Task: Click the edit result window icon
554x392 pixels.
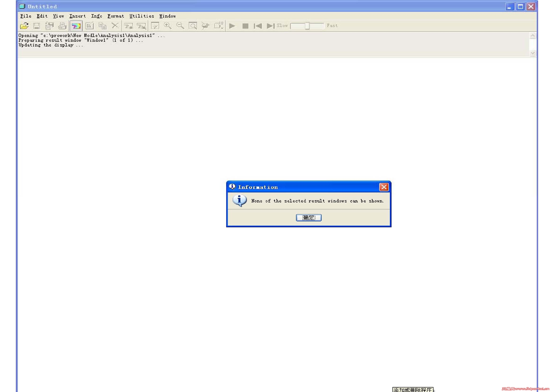Action: 90,26
